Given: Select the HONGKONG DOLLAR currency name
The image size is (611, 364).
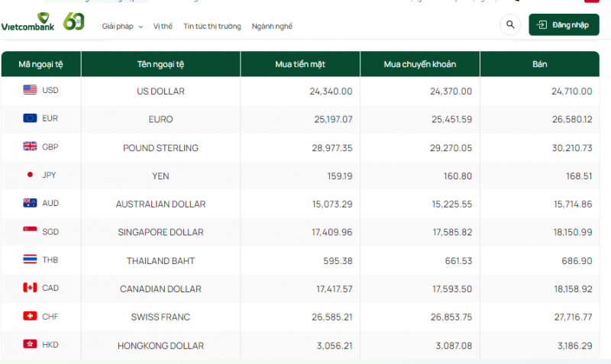Looking at the screenshot, I should [160, 346].
